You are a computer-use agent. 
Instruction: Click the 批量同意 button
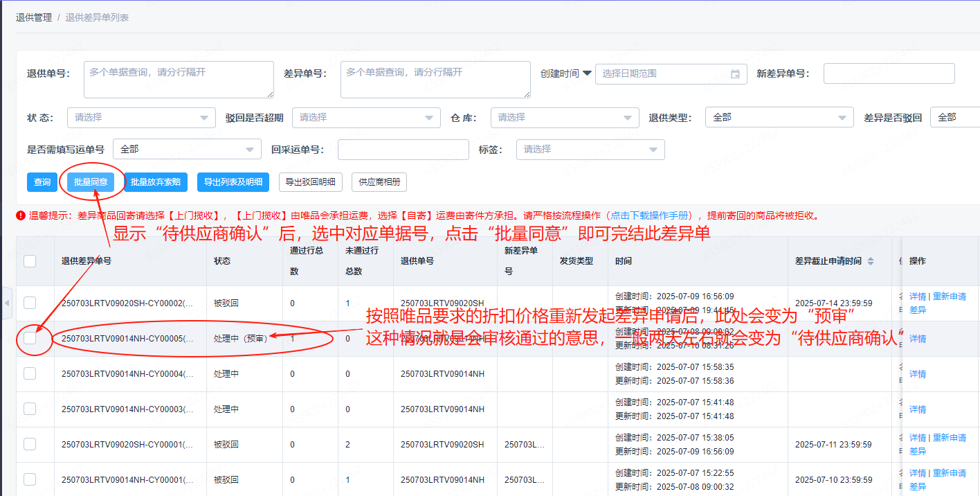(91, 182)
